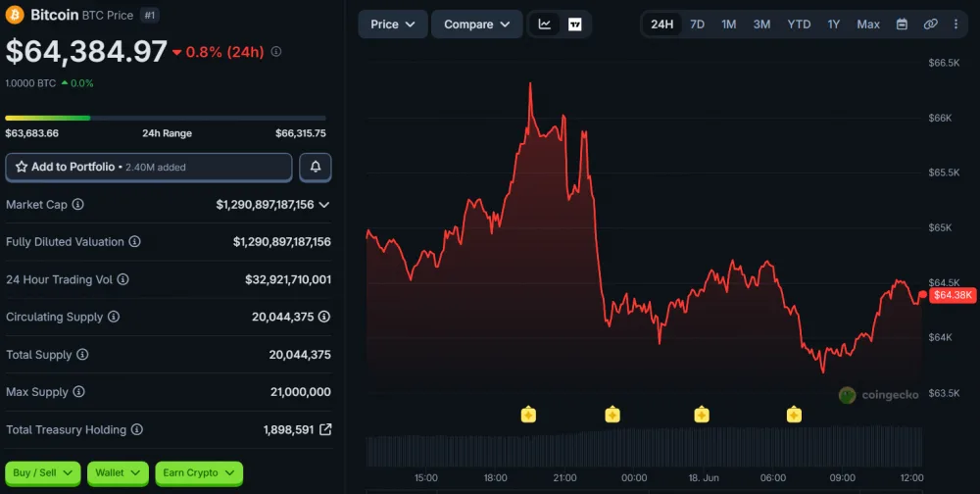Open the Price dropdown
This screenshot has width=980, height=494.
point(393,25)
